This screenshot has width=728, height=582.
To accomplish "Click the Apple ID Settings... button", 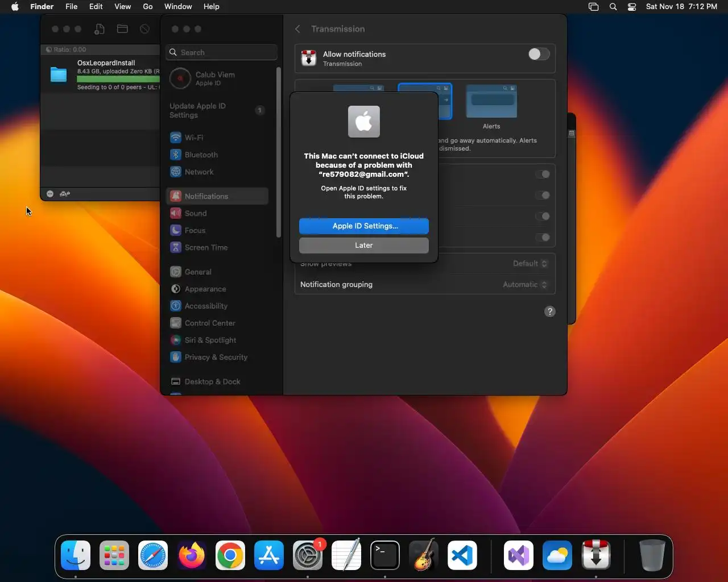I will tap(364, 226).
